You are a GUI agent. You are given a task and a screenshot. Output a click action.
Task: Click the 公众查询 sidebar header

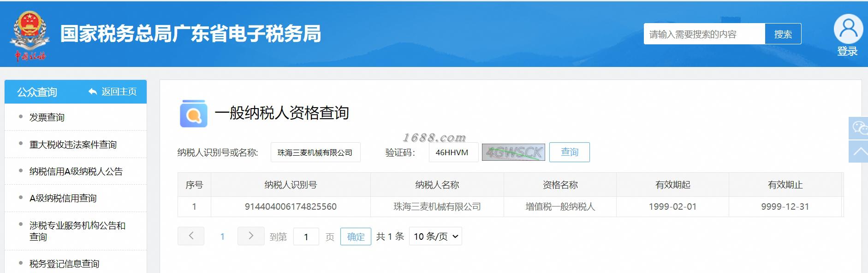coord(37,92)
